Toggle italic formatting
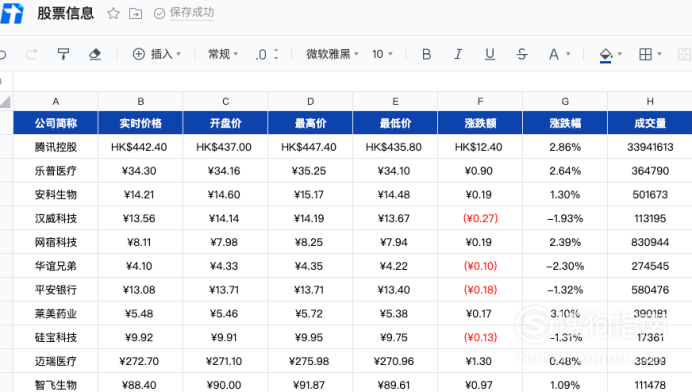The height and width of the screenshot is (392, 692). (x=458, y=54)
